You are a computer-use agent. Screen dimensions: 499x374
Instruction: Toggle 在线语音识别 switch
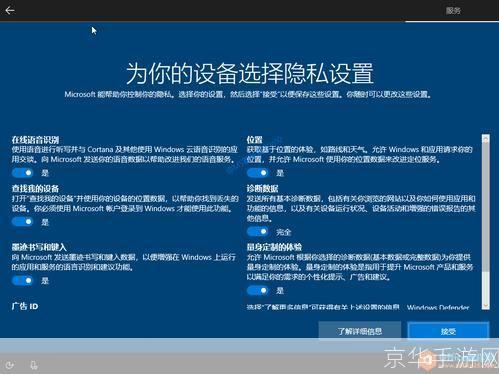click(x=22, y=173)
